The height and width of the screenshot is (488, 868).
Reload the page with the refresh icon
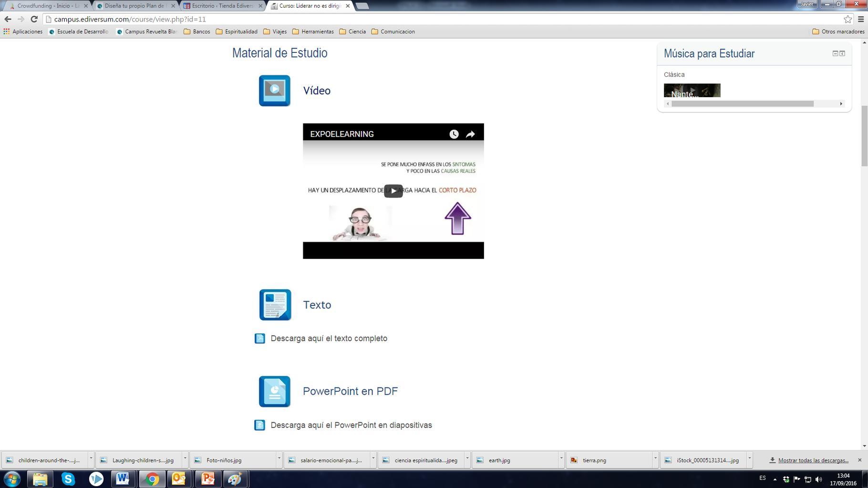point(34,20)
